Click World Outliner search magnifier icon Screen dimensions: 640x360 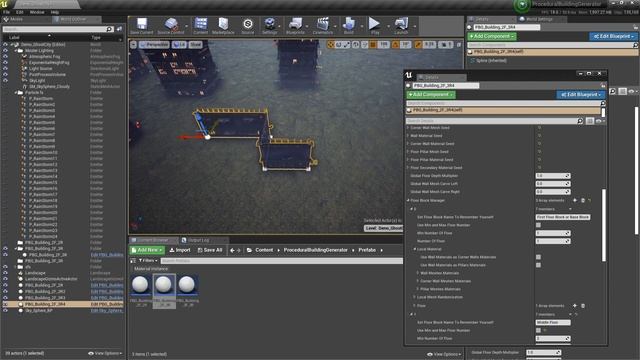(109, 29)
